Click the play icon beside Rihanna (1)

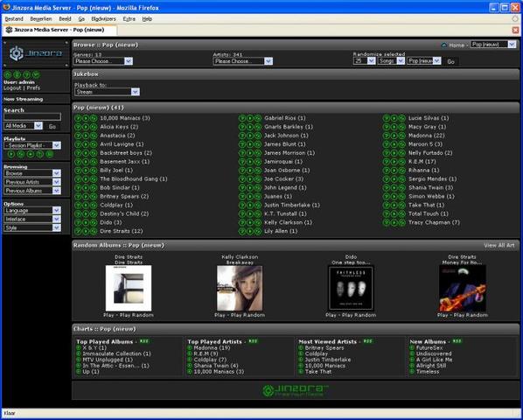point(394,171)
